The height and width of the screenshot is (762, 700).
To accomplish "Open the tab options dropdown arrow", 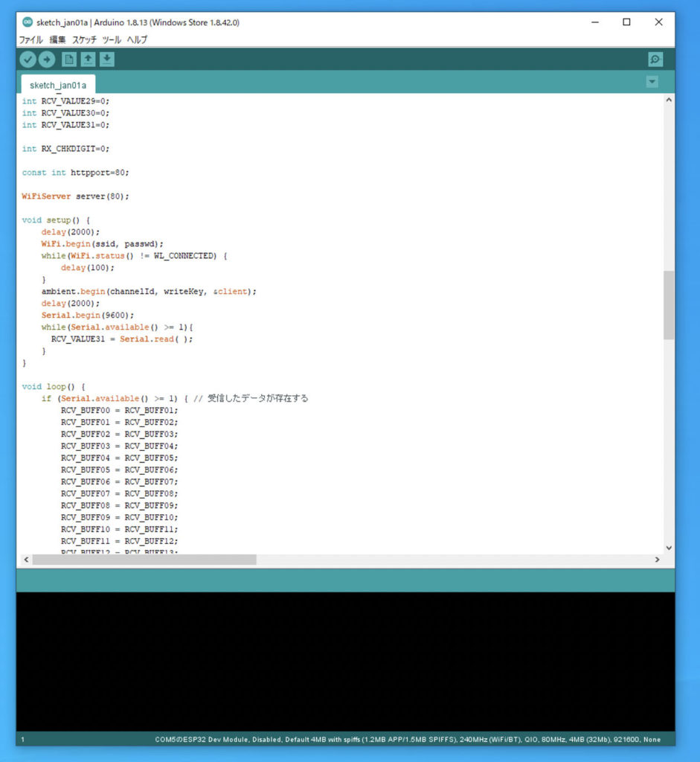I will pyautogui.click(x=652, y=82).
